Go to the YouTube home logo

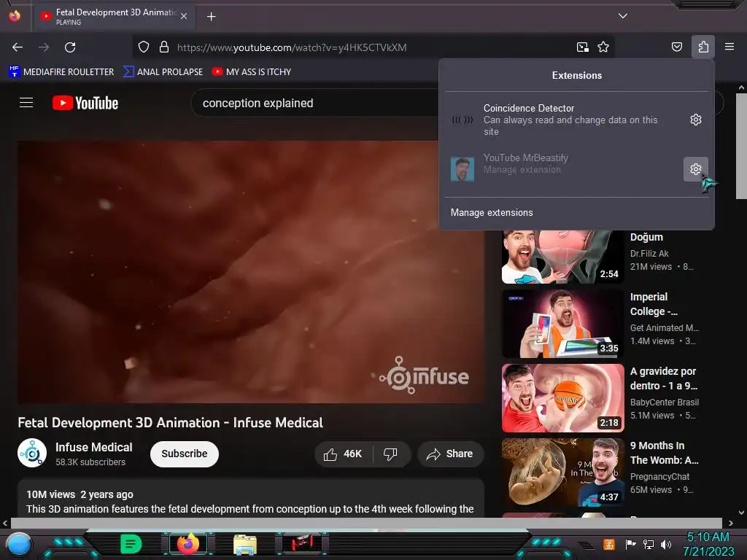(x=85, y=103)
